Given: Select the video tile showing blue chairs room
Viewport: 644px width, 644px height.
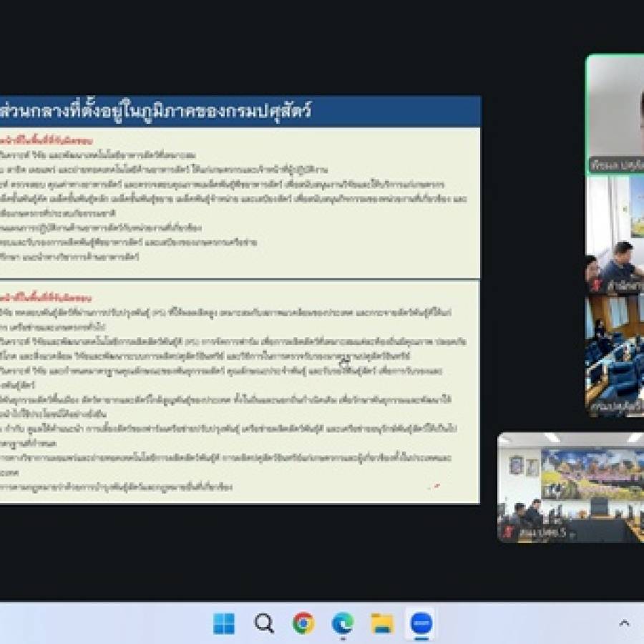Looking at the screenshot, I should coord(615,356).
